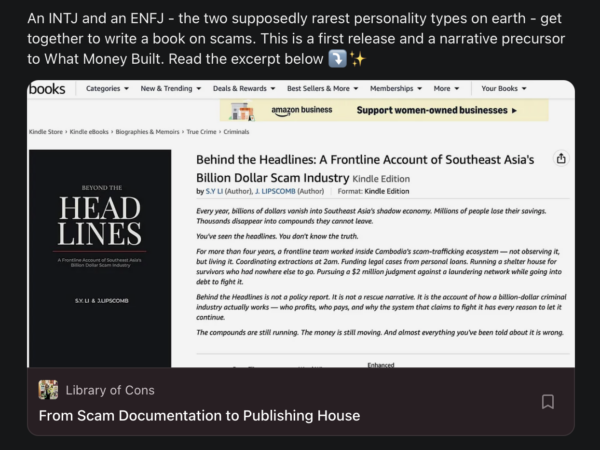Click the share icon beside book title

[561, 158]
